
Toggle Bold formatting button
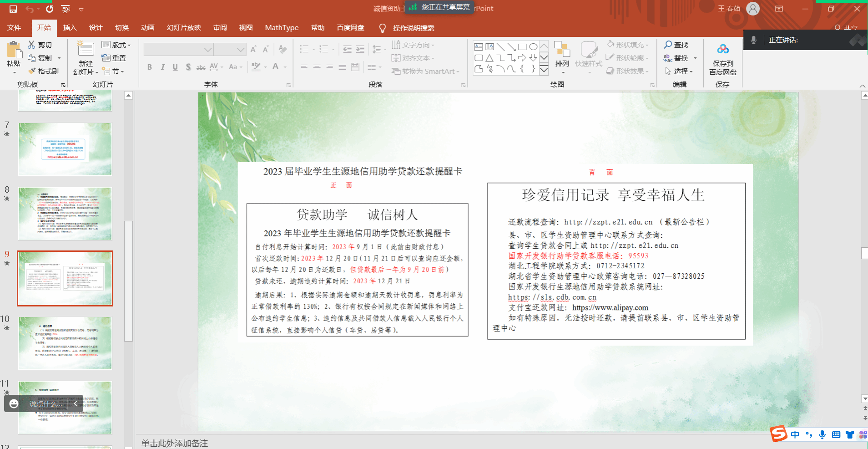click(149, 67)
